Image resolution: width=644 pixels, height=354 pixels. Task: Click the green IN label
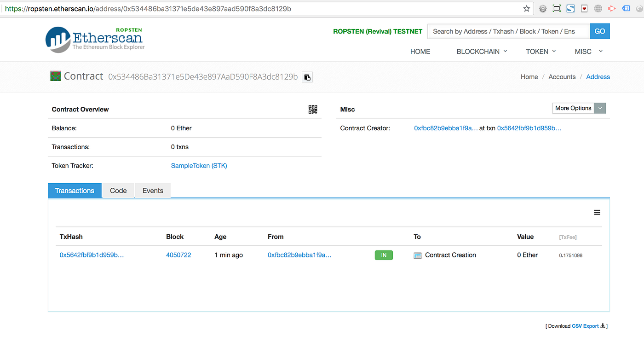[384, 255]
